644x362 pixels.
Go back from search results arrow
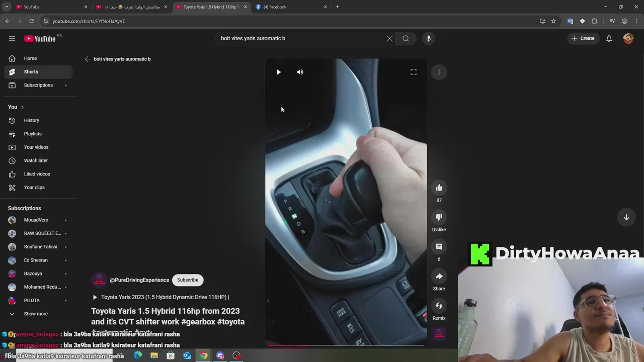[88, 59]
